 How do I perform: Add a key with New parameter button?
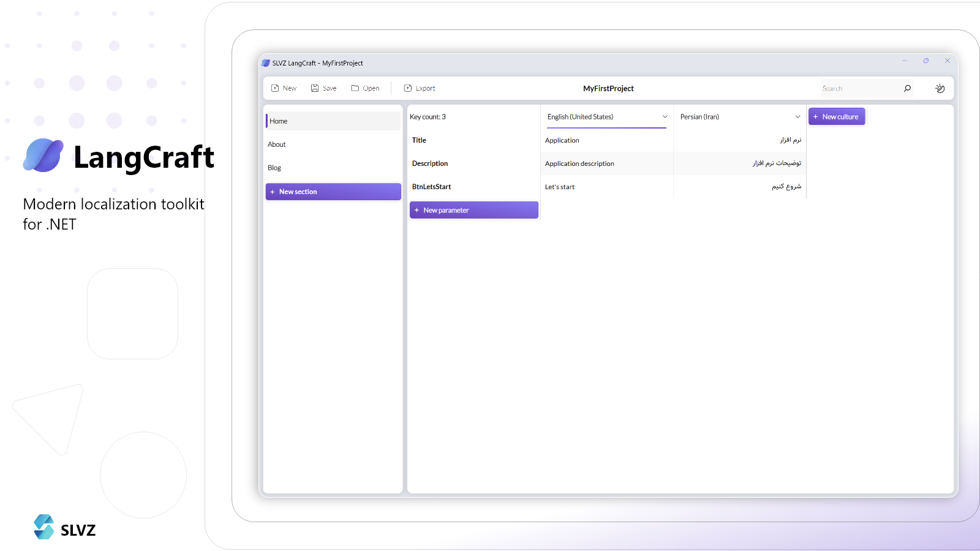[474, 210]
